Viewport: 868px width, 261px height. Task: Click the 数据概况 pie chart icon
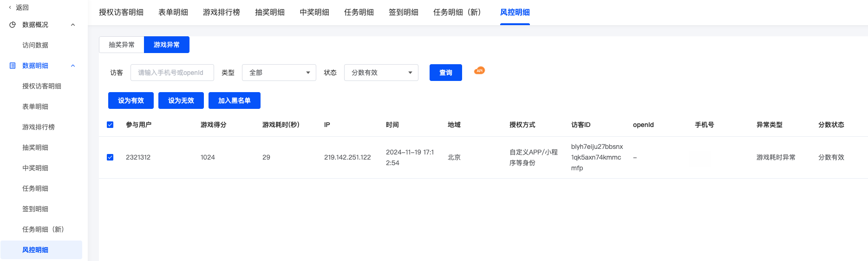coord(13,25)
